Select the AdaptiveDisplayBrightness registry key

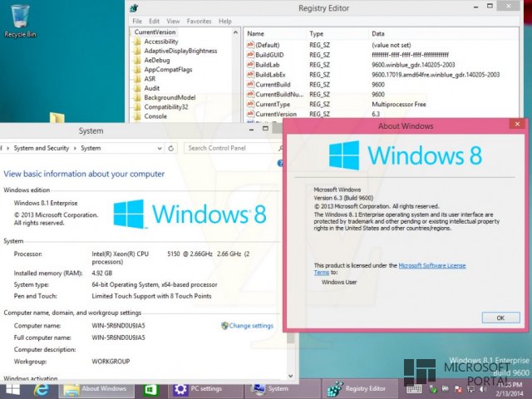[x=180, y=51]
